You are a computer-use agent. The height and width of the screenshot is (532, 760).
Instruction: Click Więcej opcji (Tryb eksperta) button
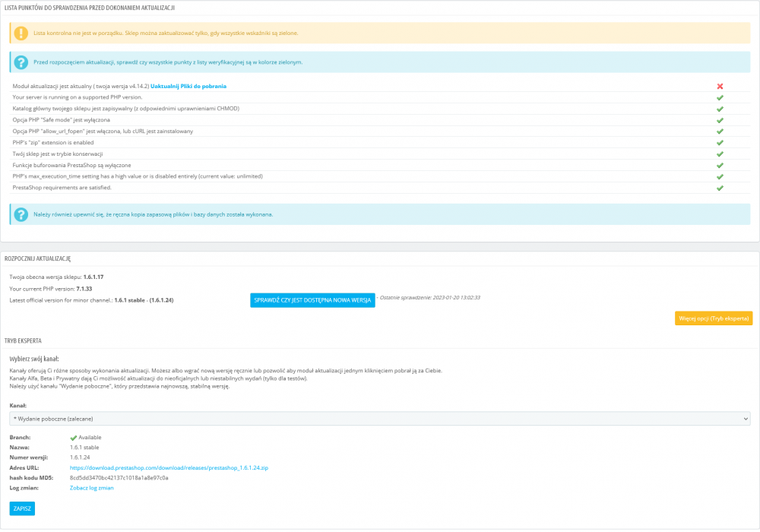714,318
